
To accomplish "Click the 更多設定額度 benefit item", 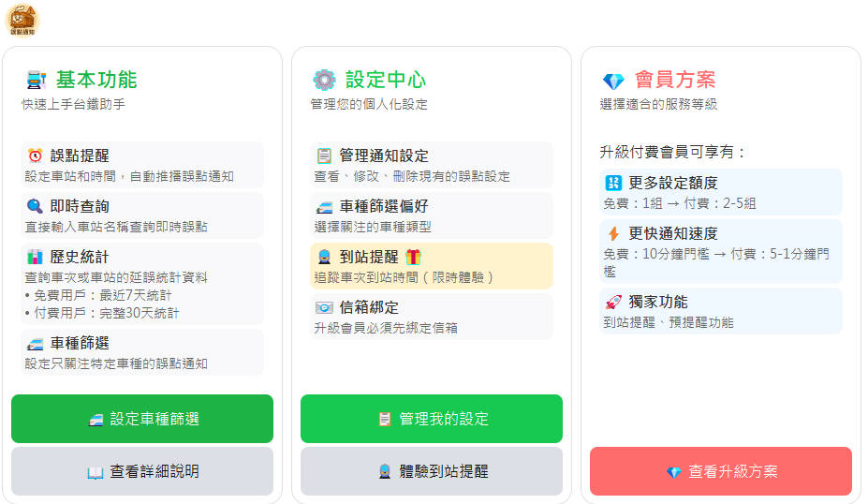I will [x=721, y=192].
